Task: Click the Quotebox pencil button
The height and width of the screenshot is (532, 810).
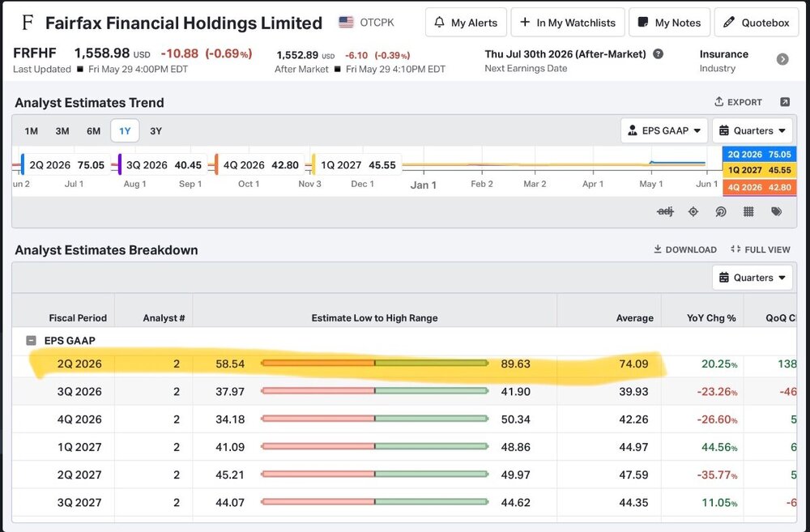Action: tap(757, 22)
